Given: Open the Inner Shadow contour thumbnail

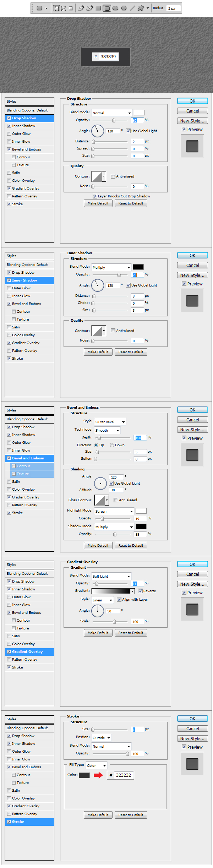Looking at the screenshot, I should [97, 331].
